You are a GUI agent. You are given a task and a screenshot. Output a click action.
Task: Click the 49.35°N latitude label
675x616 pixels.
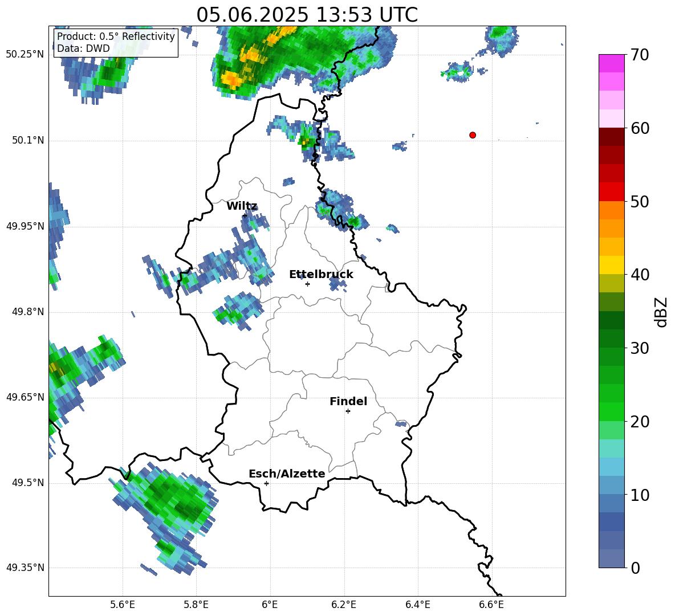pos(25,568)
